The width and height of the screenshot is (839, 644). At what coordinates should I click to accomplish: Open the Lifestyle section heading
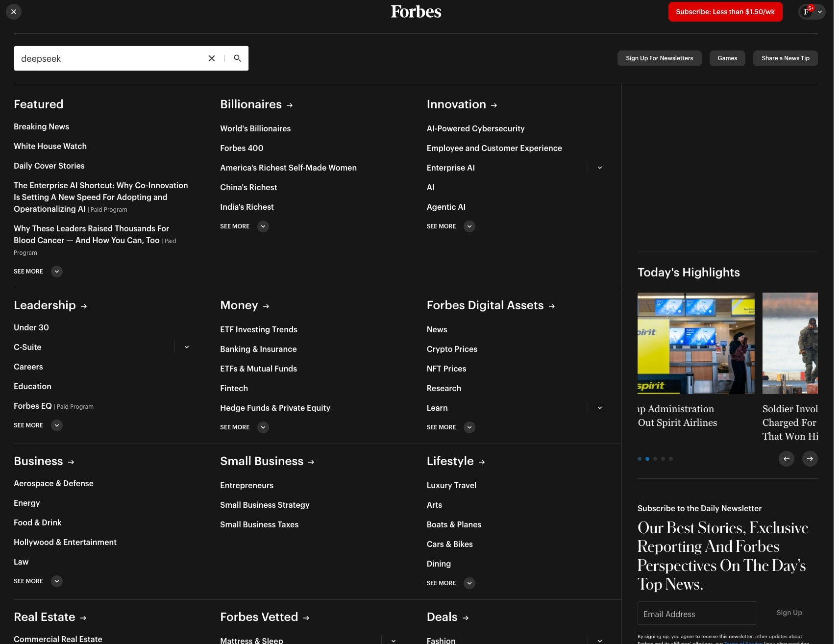point(456,461)
